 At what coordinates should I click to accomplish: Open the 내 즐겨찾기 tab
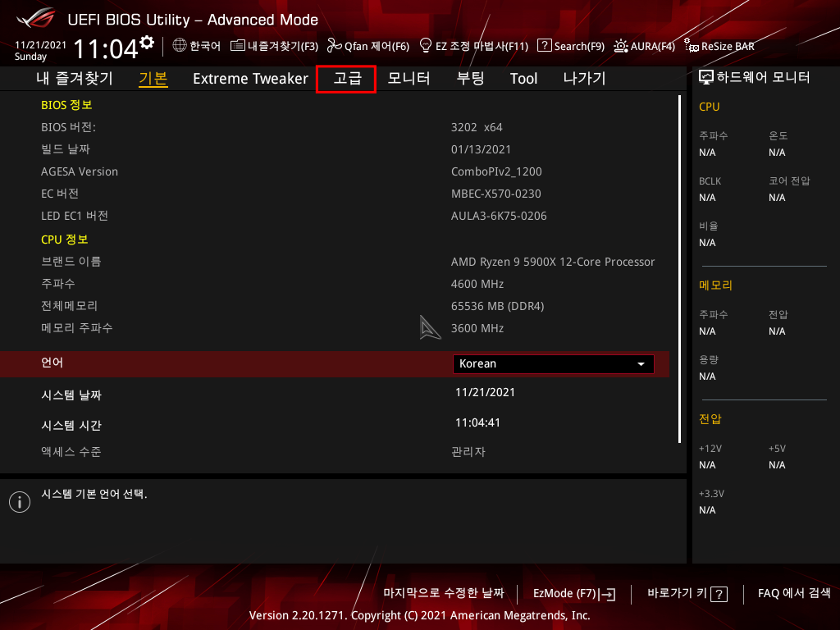click(x=75, y=78)
